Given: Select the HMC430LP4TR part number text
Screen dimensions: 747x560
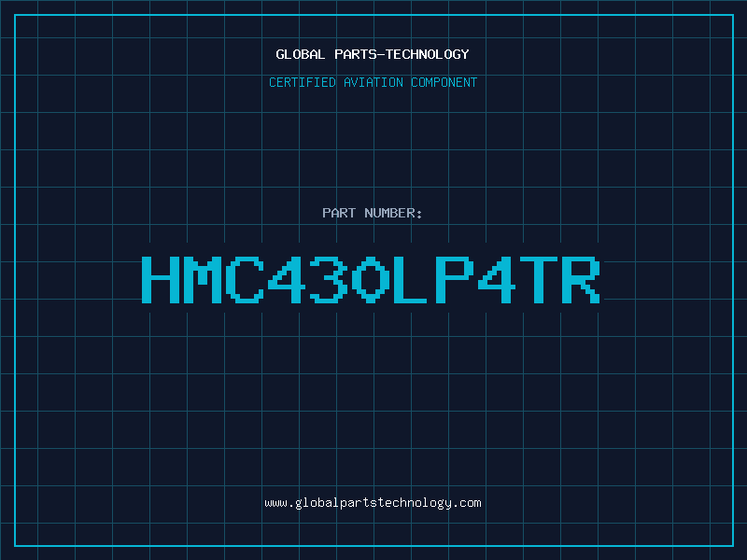Looking at the screenshot, I should [371, 279].
